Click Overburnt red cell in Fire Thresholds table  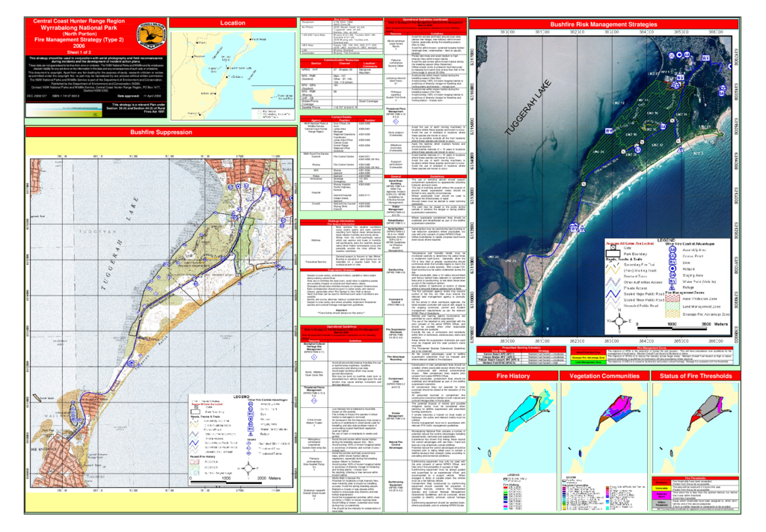661,483
